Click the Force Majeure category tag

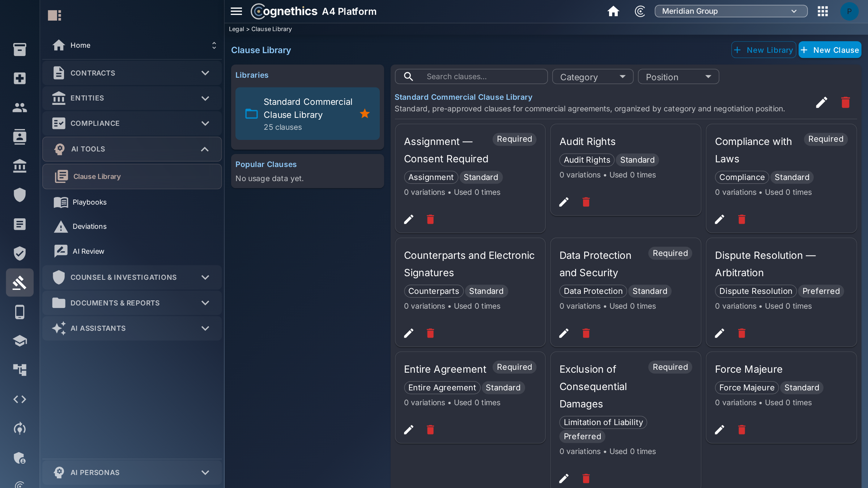pyautogui.click(x=746, y=388)
